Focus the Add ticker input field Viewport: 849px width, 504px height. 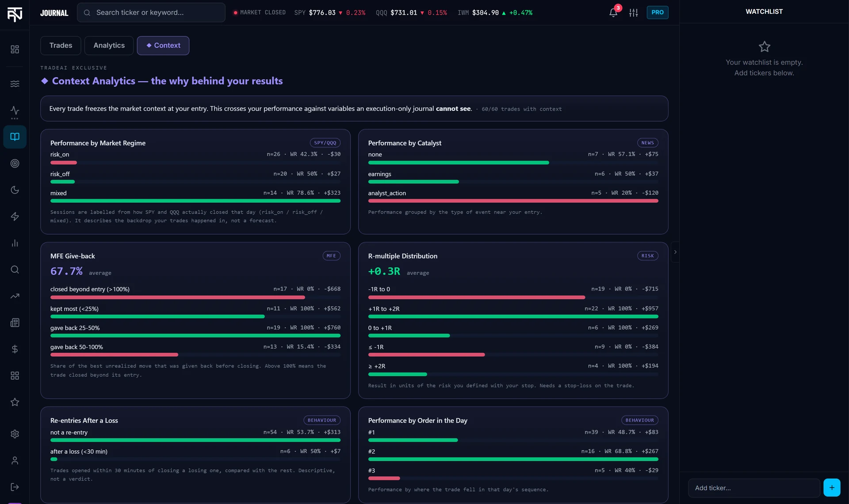[x=754, y=488]
